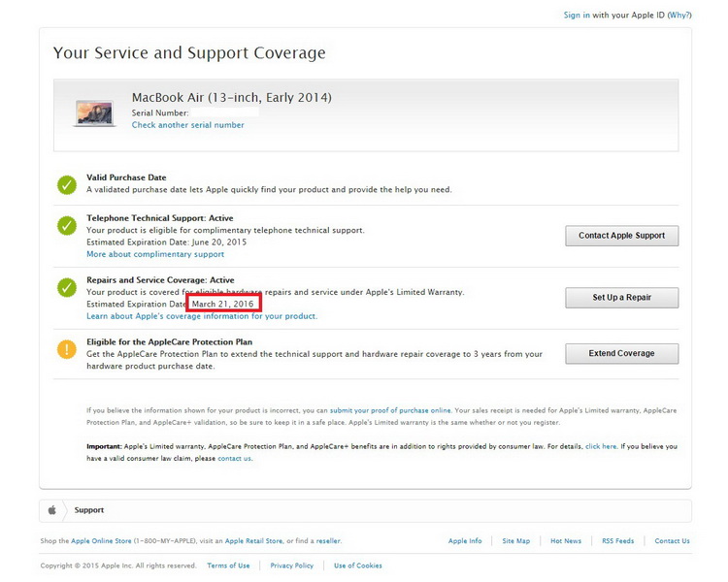Screen dimensions: 728x582
Task: Click the MacBook Air product thumbnail
Action: tap(94, 113)
